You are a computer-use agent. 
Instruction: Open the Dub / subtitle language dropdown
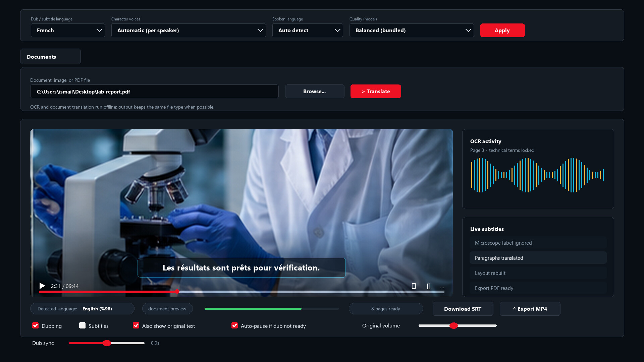68,31
